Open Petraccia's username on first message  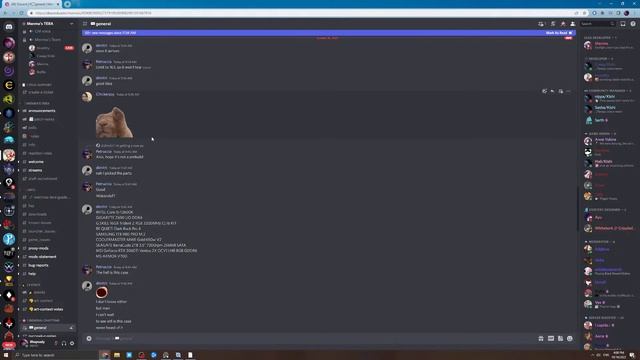click(104, 62)
